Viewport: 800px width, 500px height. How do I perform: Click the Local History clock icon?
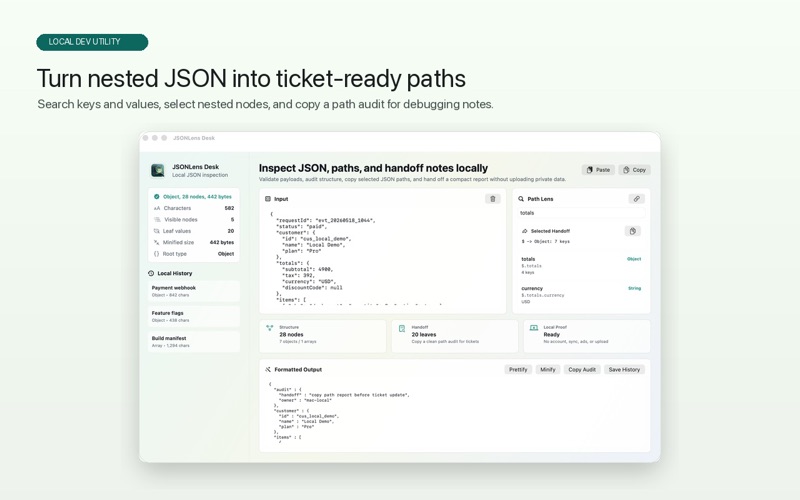pyautogui.click(x=151, y=273)
